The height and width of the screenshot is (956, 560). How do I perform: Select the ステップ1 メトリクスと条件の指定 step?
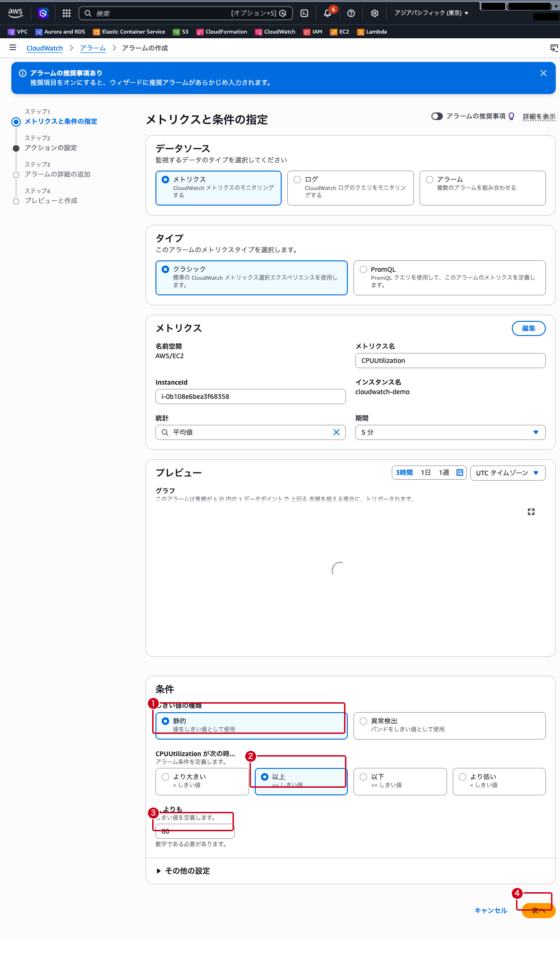click(x=61, y=121)
